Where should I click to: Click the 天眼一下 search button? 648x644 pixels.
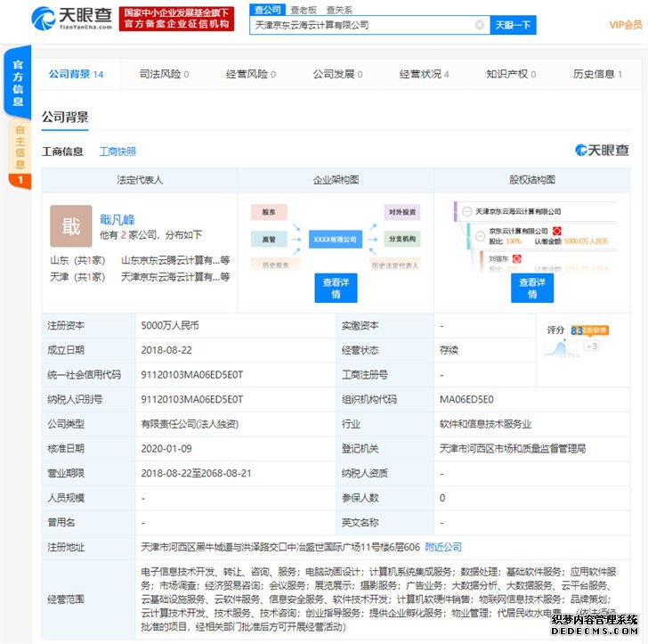pos(513,25)
